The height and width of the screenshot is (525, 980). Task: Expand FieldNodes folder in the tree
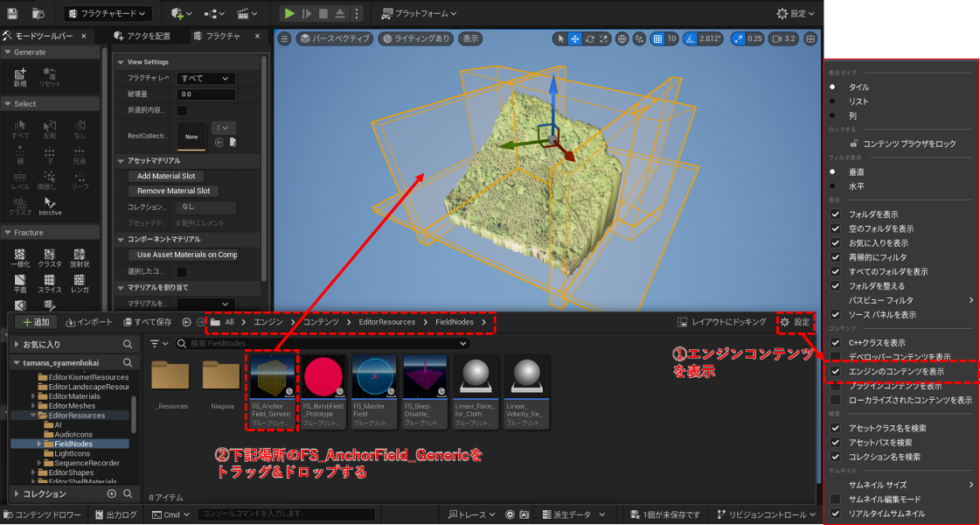click(38, 444)
